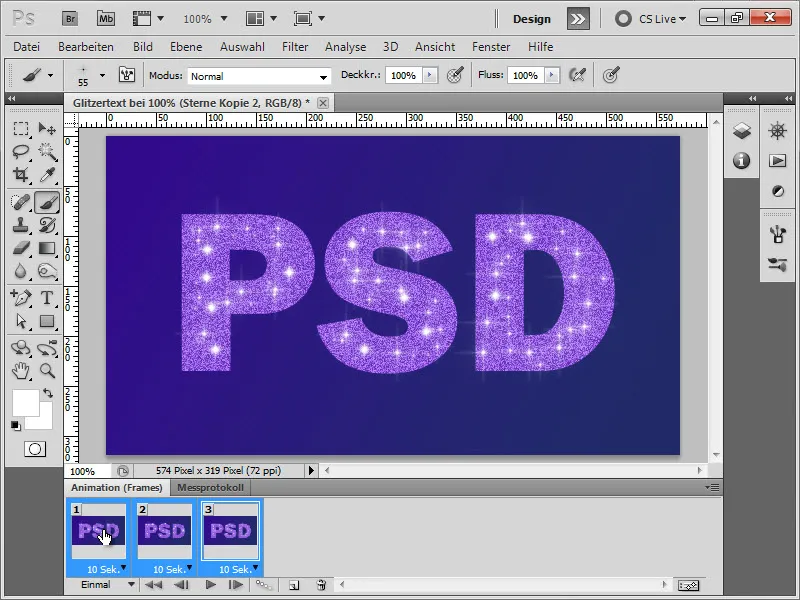Reset default foreground and background colors
Image resolution: width=800 pixels, height=600 pixels.
pos(16,425)
